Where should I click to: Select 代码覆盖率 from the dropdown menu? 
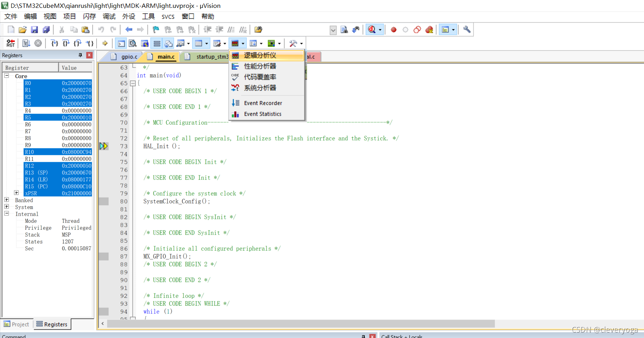267,77
